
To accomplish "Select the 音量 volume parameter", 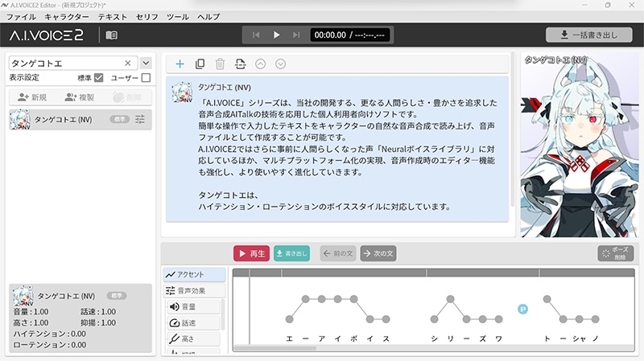I will pyautogui.click(x=193, y=307).
